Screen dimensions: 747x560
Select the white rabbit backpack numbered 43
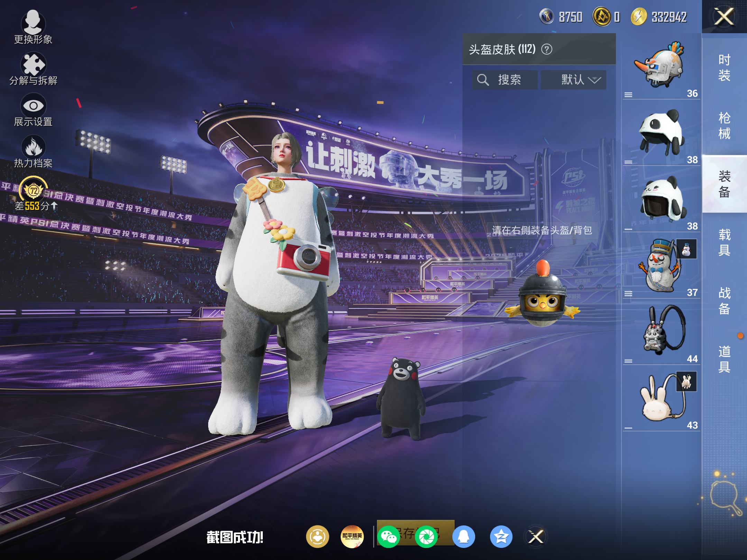pos(661,398)
